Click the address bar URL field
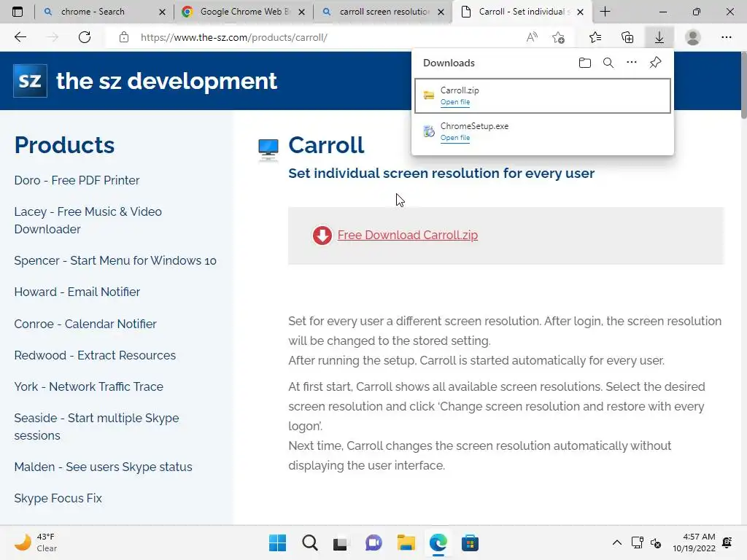This screenshot has width=747, height=560. pos(314,37)
